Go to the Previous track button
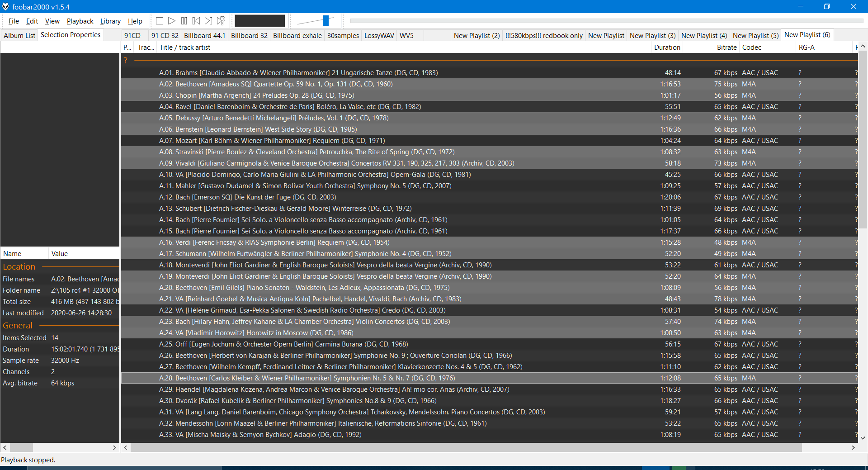 tap(196, 21)
